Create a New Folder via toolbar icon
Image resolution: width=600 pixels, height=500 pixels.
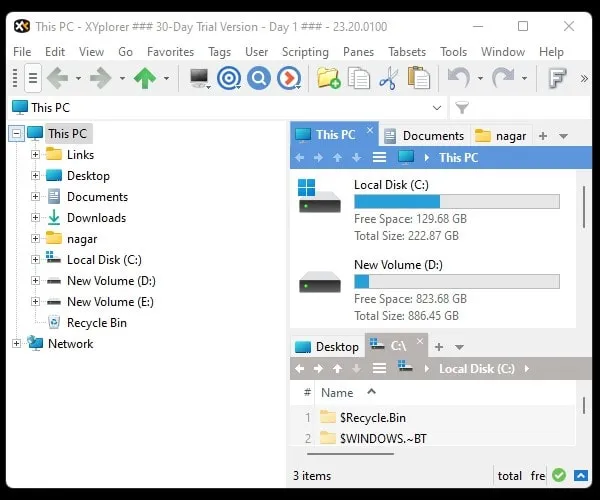(x=328, y=78)
